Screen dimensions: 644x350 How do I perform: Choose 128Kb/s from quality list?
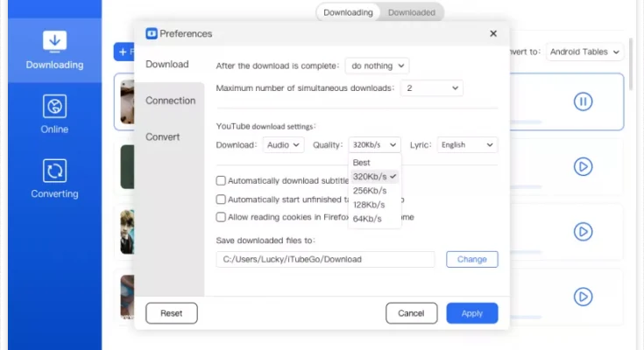point(369,205)
